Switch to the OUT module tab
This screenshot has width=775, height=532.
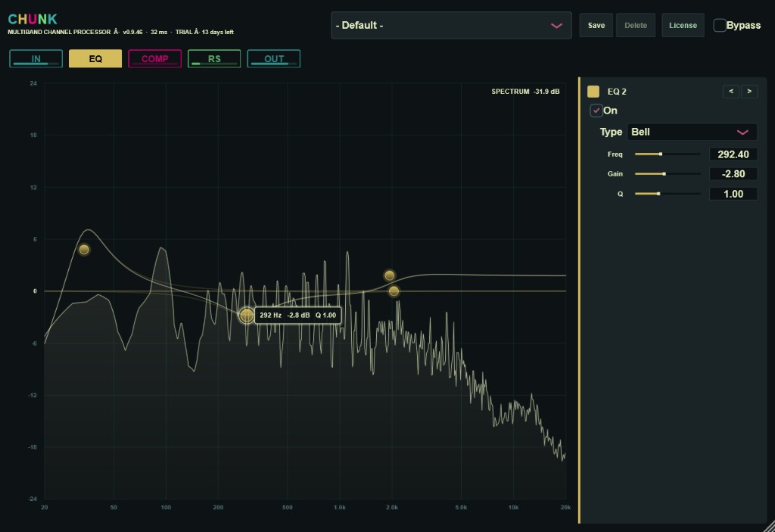pyautogui.click(x=274, y=59)
